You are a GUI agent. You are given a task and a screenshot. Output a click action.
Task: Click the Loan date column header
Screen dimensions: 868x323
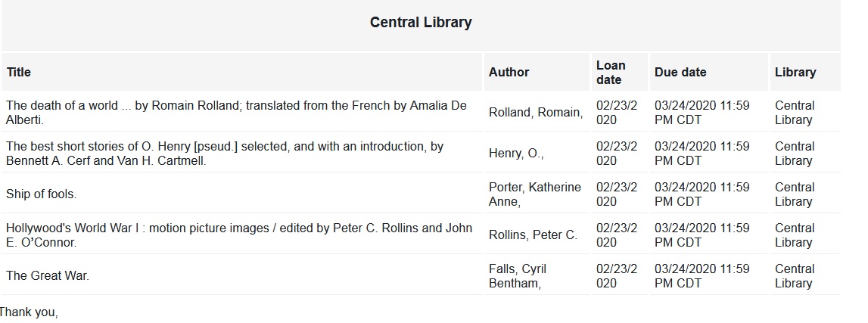610,73
